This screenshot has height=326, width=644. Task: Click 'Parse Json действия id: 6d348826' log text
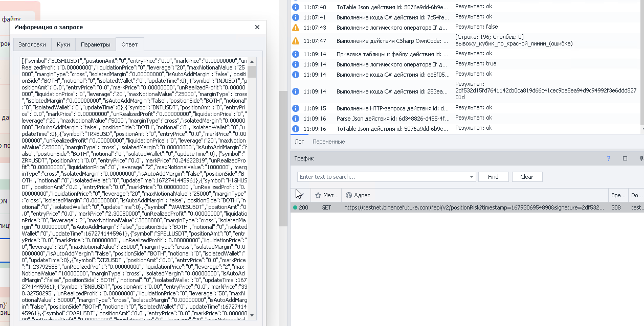point(392,119)
